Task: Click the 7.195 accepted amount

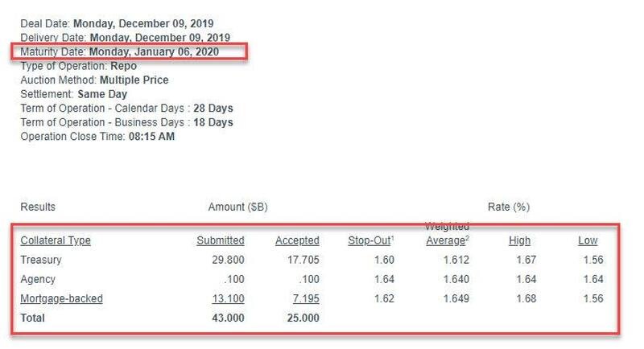Action: tap(306, 298)
